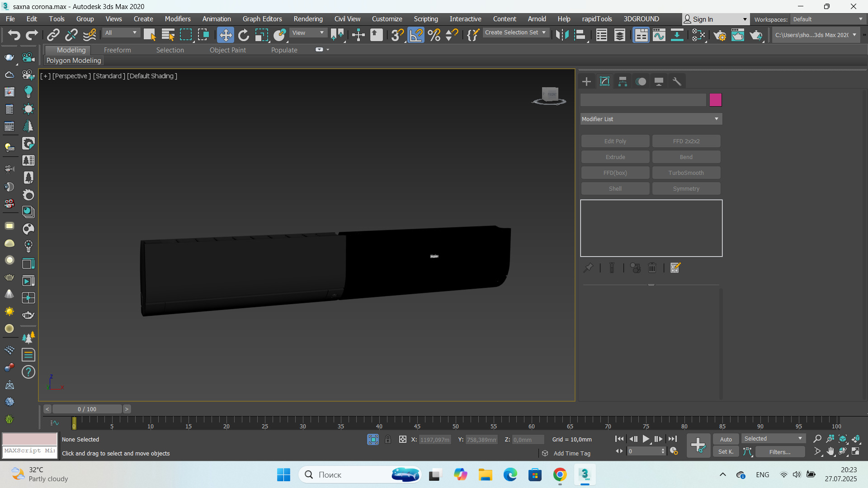Viewport: 868px width, 488px height.
Task: Open the selection filter All dropdown
Action: coord(121,33)
